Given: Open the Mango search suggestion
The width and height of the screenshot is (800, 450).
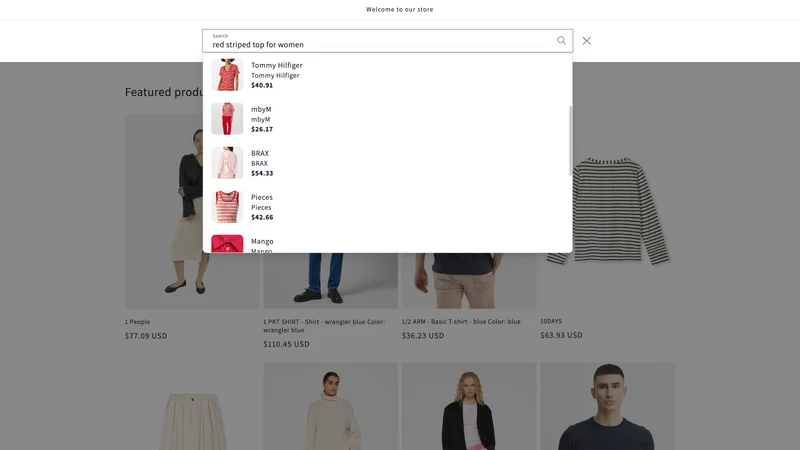Looking at the screenshot, I should click(386, 242).
